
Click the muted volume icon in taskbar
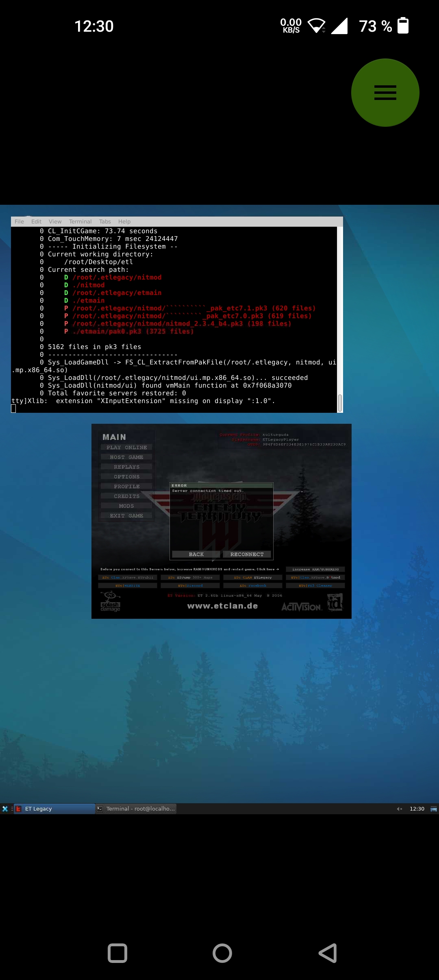coord(399,809)
